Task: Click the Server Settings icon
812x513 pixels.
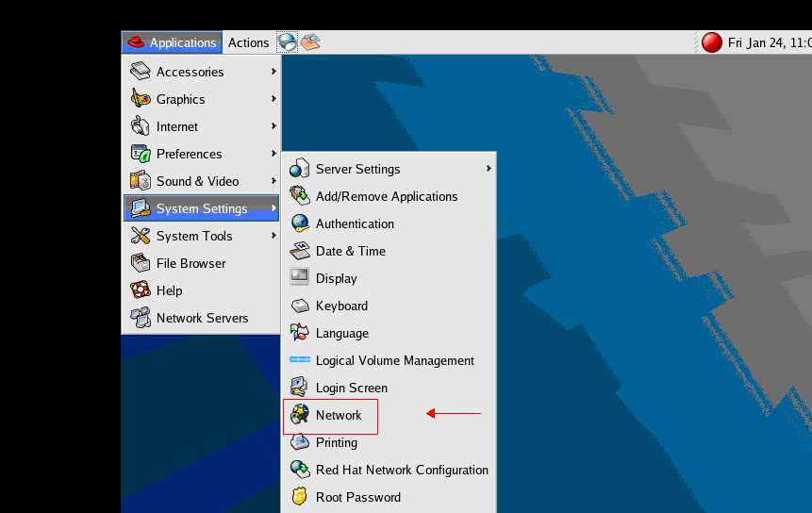Action: point(299,169)
